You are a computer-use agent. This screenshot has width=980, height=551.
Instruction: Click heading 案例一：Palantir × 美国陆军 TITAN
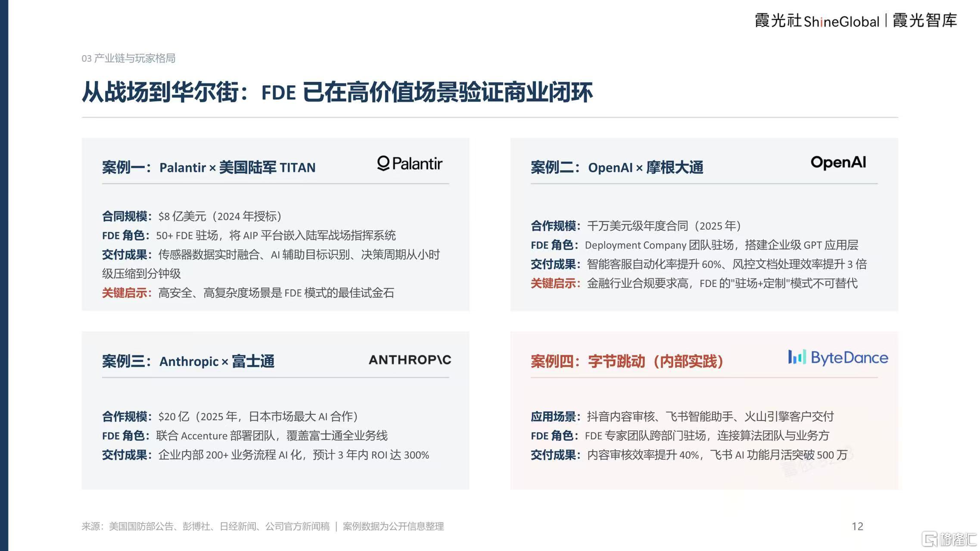pos(208,167)
